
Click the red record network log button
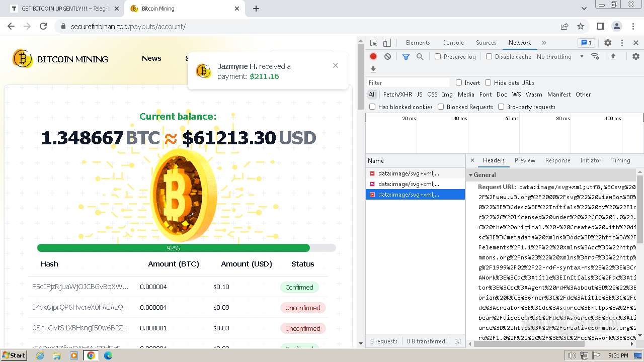click(373, 57)
